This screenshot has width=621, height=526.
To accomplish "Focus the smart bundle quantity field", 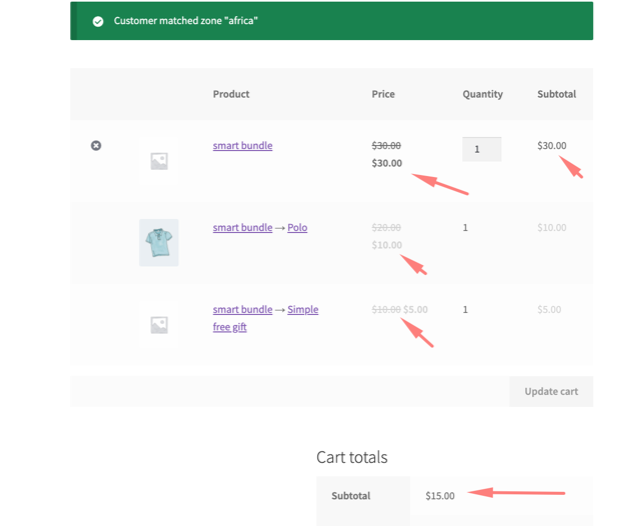I will pyautogui.click(x=481, y=149).
